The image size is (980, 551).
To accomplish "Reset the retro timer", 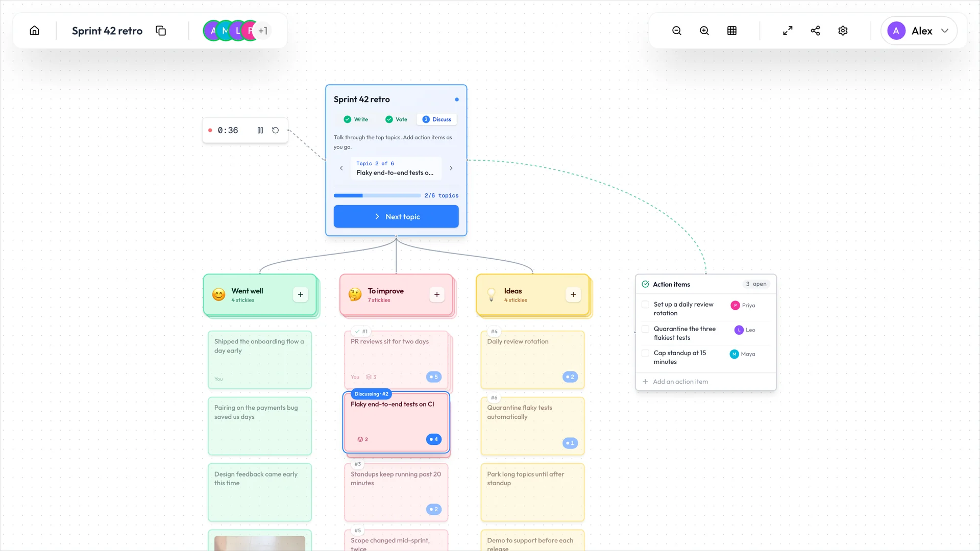I will point(275,130).
